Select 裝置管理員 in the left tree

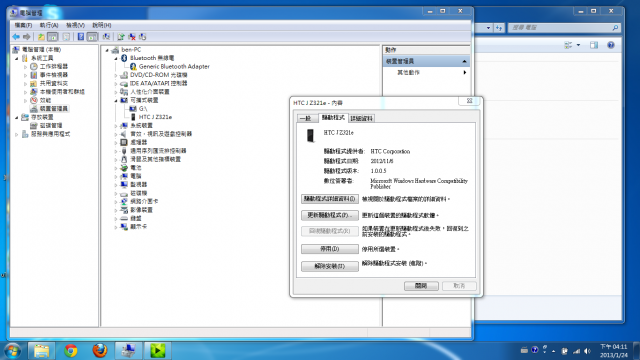coord(53,109)
